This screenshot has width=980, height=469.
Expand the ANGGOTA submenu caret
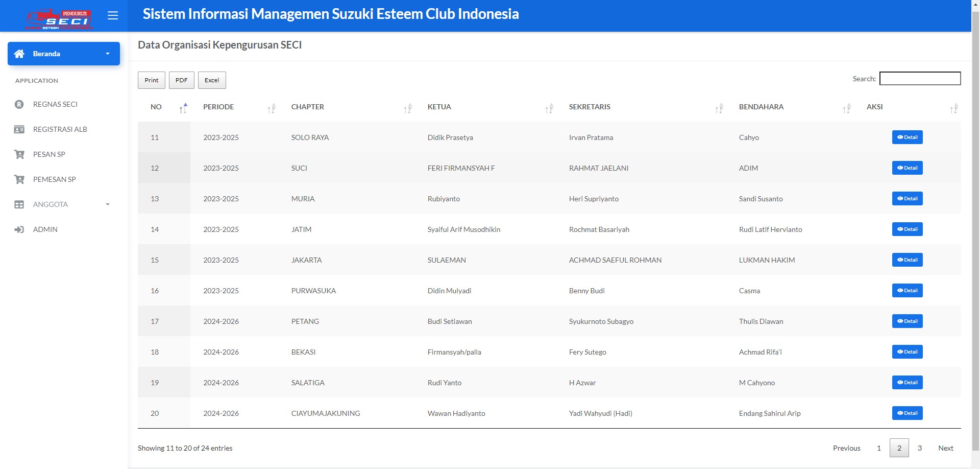[x=107, y=204]
